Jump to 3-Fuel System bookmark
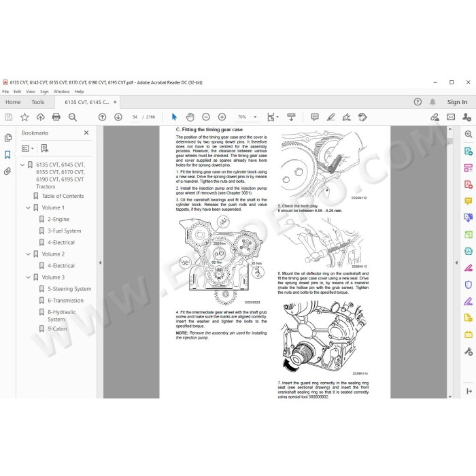Viewport: 476px width, 476px height. [65, 231]
